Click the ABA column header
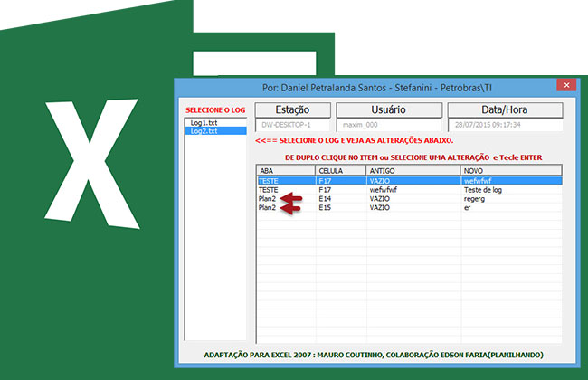This screenshot has height=380, width=588. (286, 171)
